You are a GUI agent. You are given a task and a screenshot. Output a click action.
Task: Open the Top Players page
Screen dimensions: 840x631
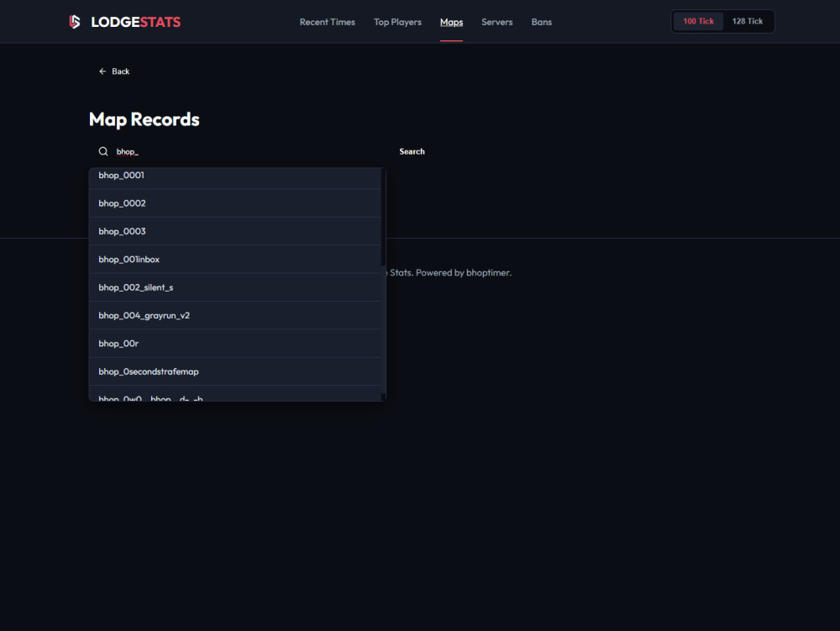(397, 22)
